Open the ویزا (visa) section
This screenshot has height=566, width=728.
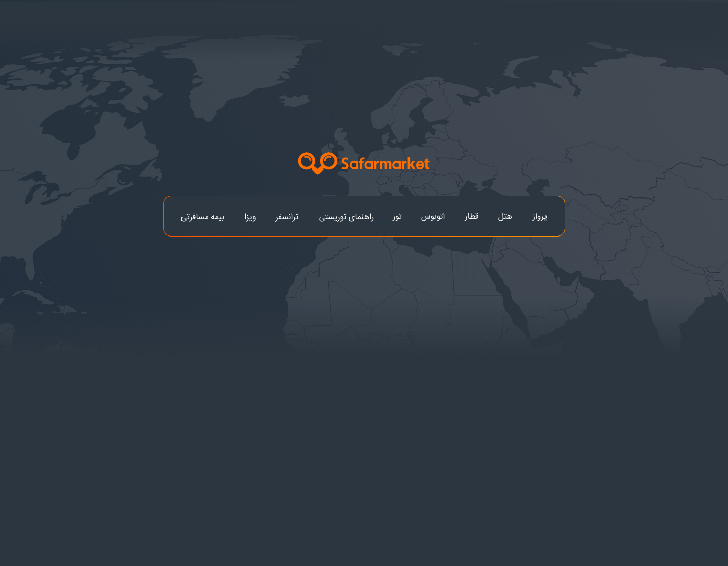[250, 217]
